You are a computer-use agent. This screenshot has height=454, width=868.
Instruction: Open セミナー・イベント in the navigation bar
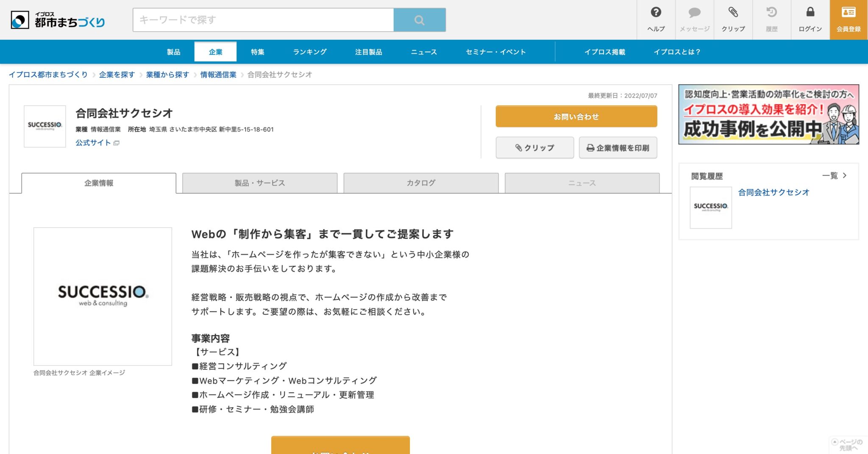(x=495, y=52)
